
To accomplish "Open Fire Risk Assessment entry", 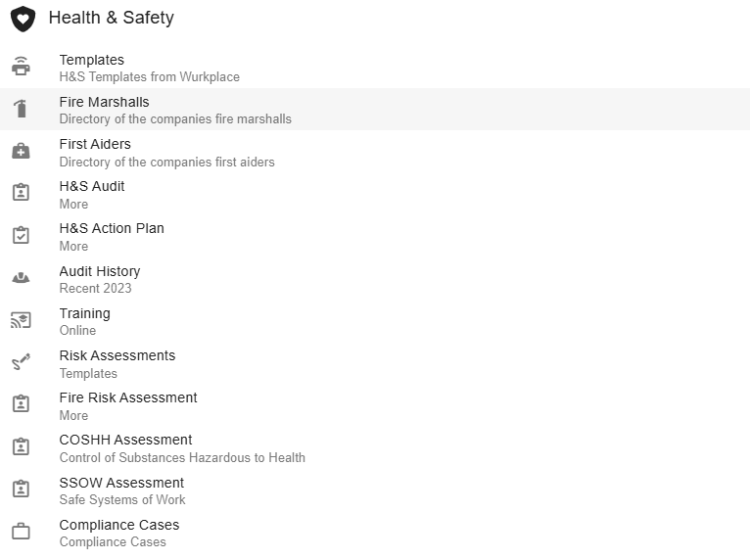I will point(128,398).
